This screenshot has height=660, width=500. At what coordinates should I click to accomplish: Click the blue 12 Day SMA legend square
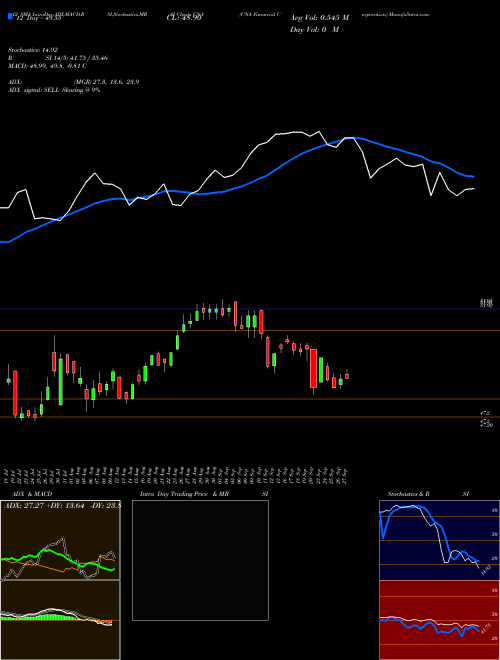[11, 16]
